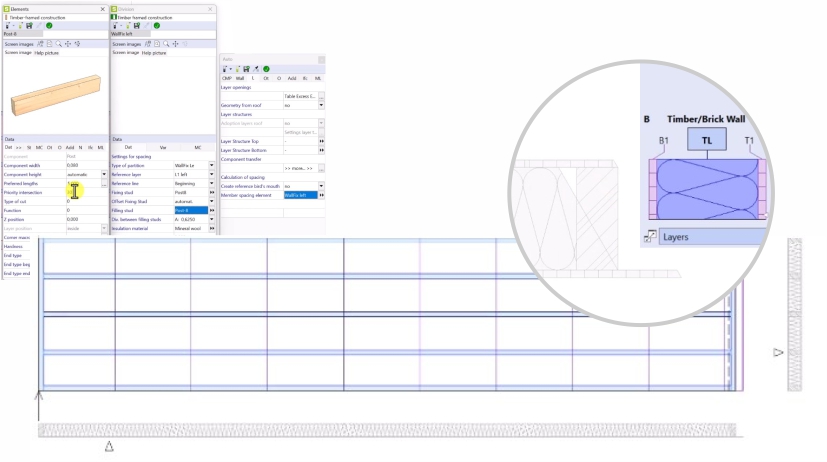Select MC tab in Elements data panel
This screenshot has width=827, height=462.
(39, 147)
